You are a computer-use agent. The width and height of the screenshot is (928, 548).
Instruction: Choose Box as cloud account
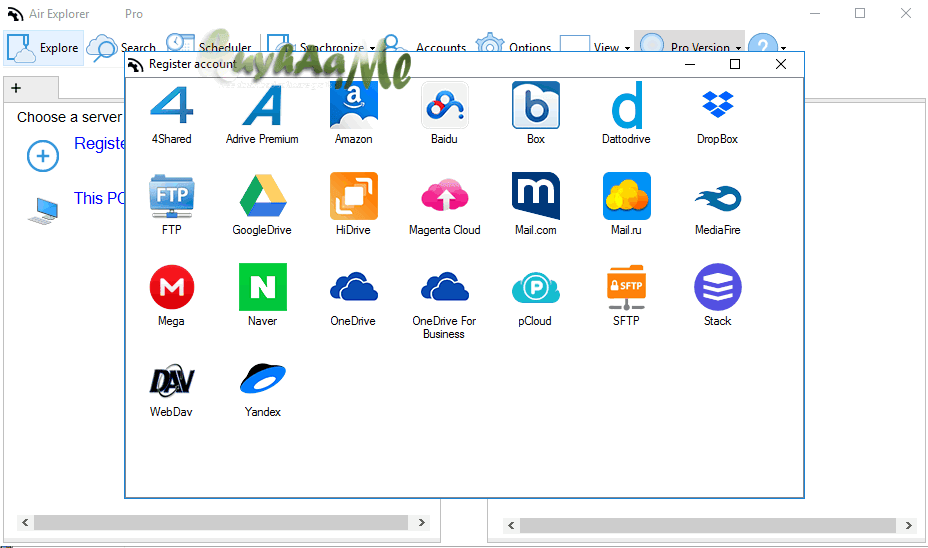click(x=536, y=105)
